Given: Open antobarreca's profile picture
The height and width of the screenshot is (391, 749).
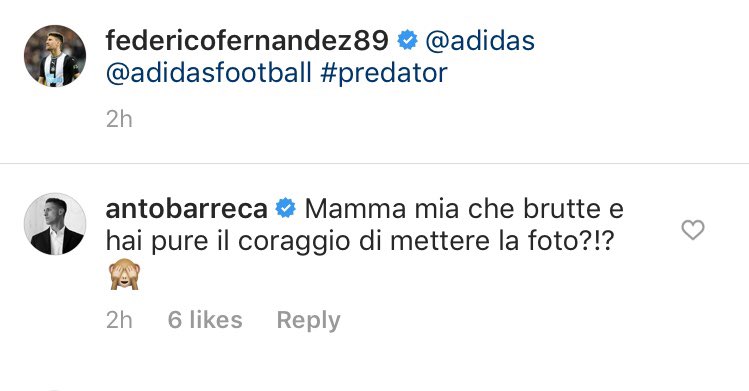Looking at the screenshot, I should pos(55,224).
